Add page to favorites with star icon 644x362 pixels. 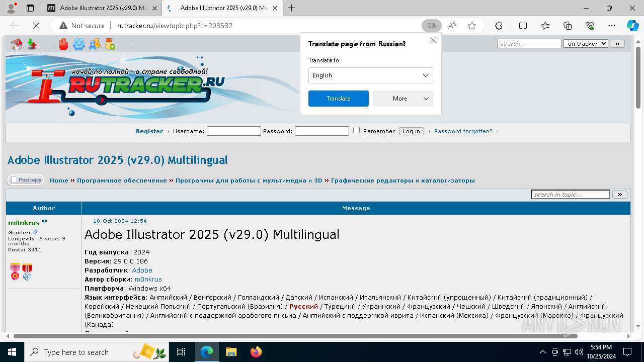pyautogui.click(x=472, y=26)
